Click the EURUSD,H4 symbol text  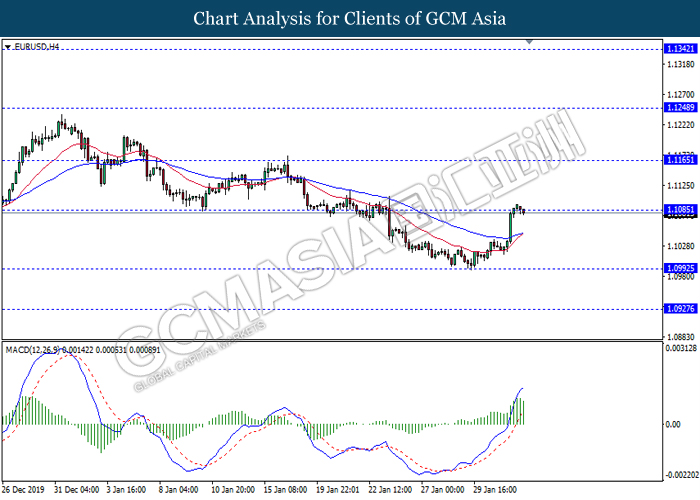point(35,46)
